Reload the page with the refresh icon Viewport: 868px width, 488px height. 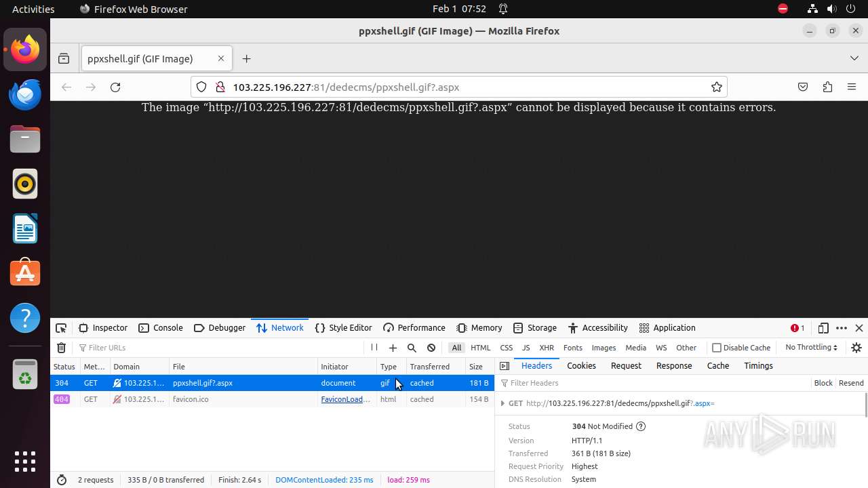click(x=115, y=87)
